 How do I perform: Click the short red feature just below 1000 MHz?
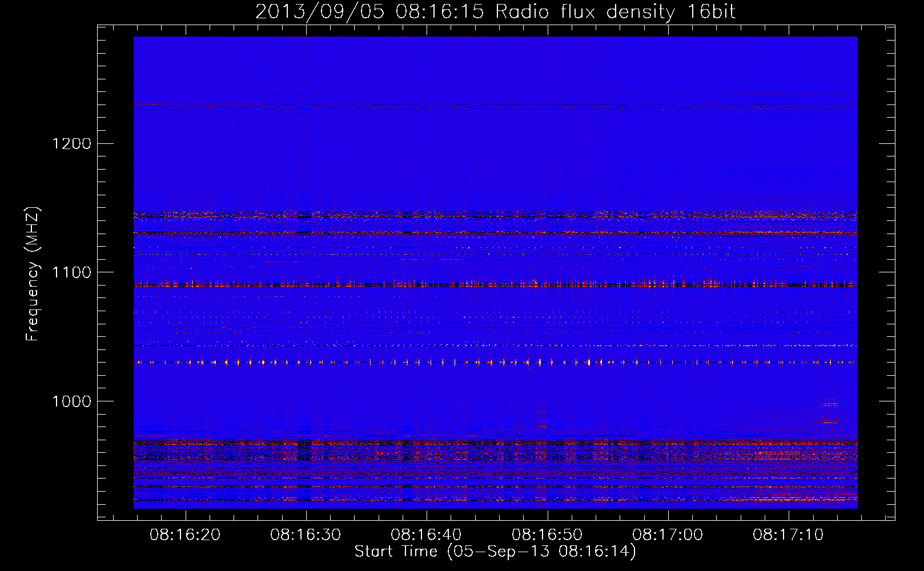pyautogui.click(x=830, y=405)
